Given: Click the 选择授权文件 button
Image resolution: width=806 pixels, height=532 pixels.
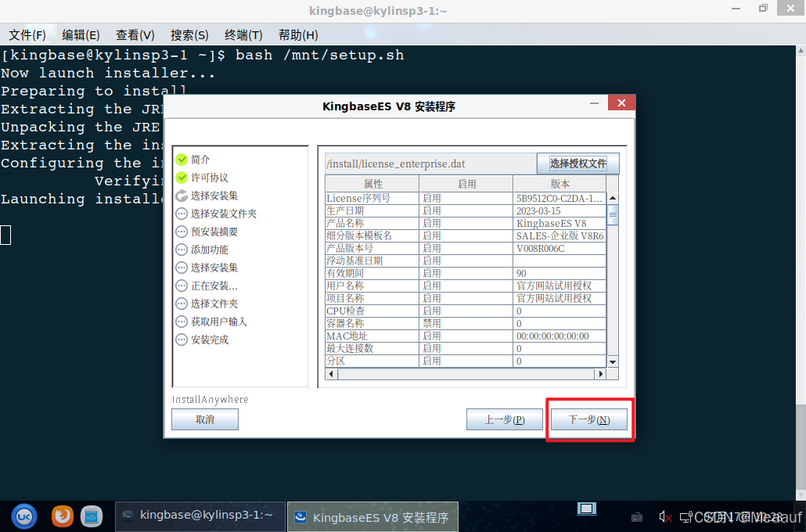Looking at the screenshot, I should 578,164.
